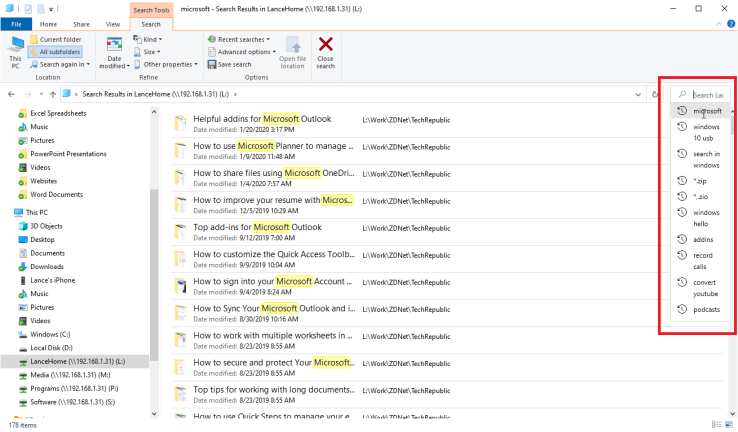Select 'podcasts' search history entry
The image size is (738, 432).
click(x=701, y=310)
